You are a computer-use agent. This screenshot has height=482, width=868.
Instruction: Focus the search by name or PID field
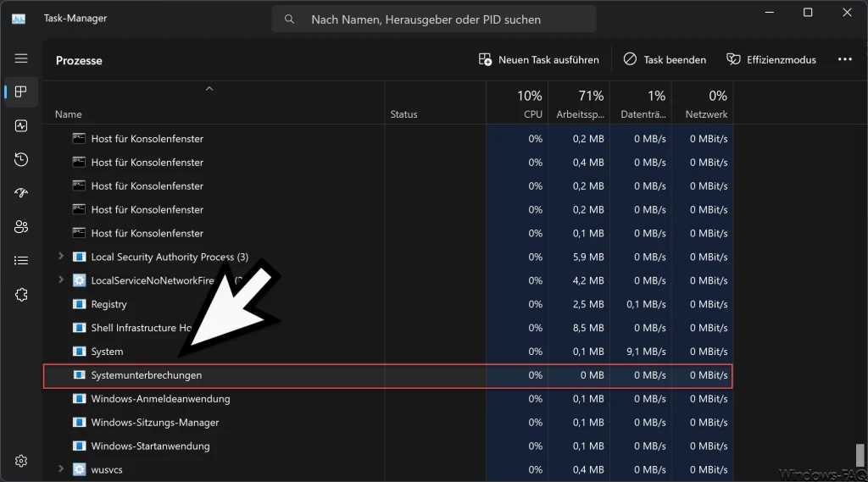pyautogui.click(x=433, y=19)
